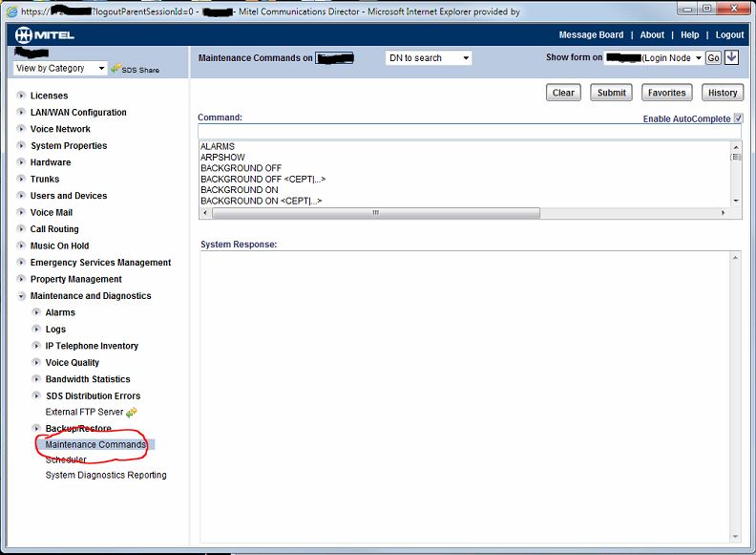The image size is (756, 555).
Task: Select the BACKGROUND OFF command
Action: pyautogui.click(x=241, y=168)
